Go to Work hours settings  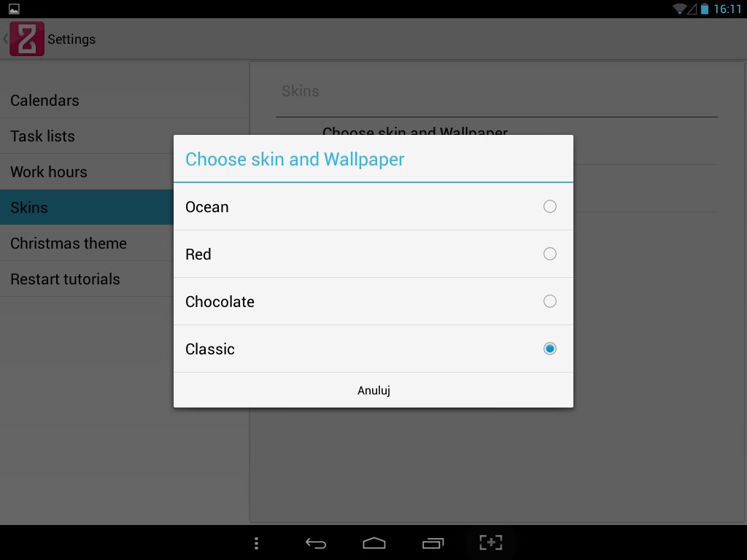[49, 172]
